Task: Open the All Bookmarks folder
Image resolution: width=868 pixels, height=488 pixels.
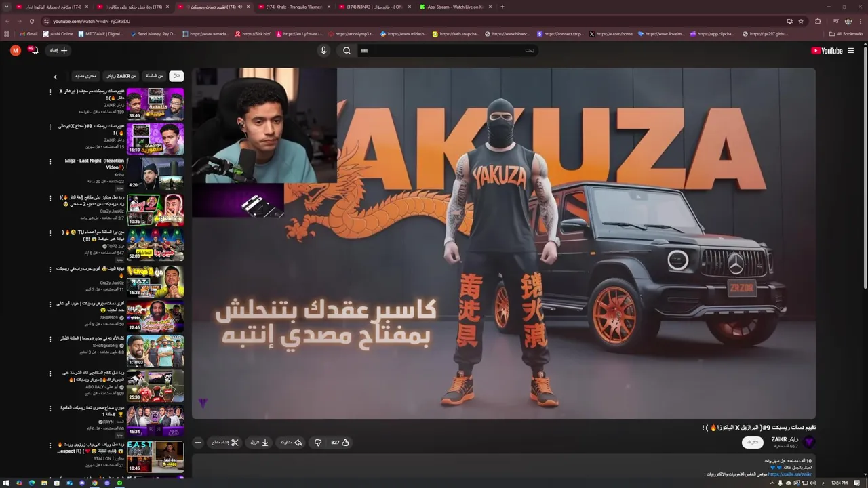Action: [x=846, y=33]
